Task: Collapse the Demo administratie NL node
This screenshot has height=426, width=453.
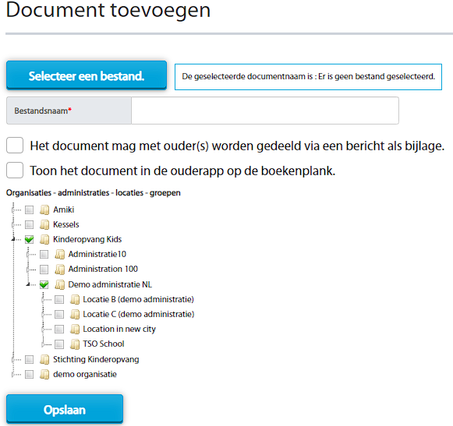Action: point(29,284)
